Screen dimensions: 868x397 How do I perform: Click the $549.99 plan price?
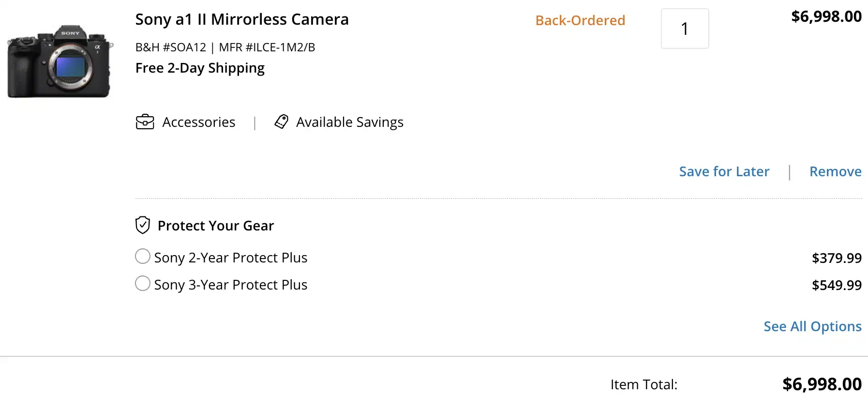click(x=837, y=285)
